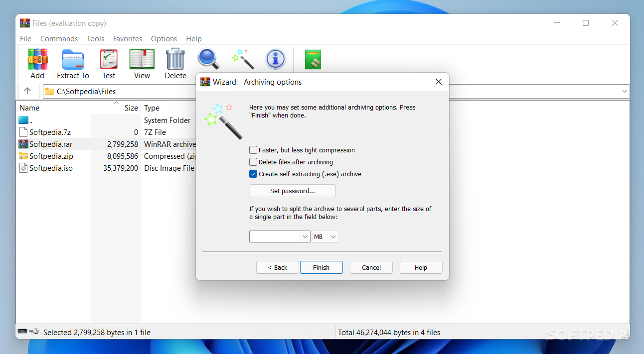This screenshot has width=644, height=354.
Task: Click the parent folder '..' icon
Action: 24,120
